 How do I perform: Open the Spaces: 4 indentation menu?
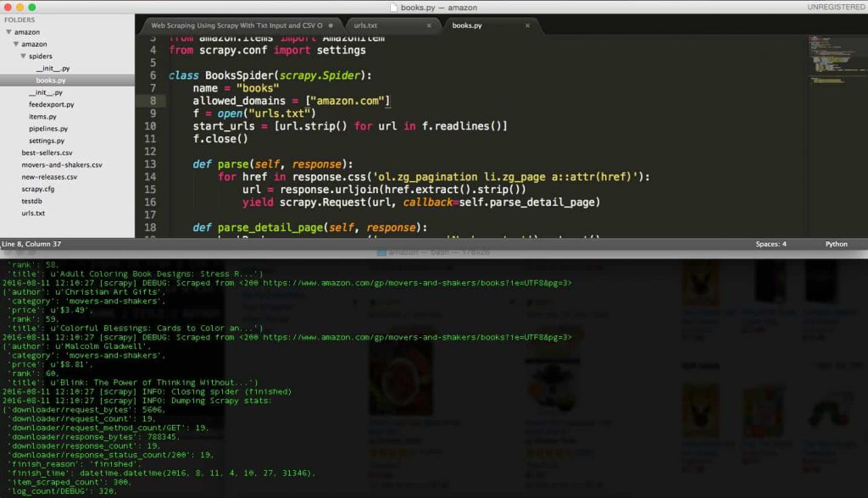tap(771, 244)
